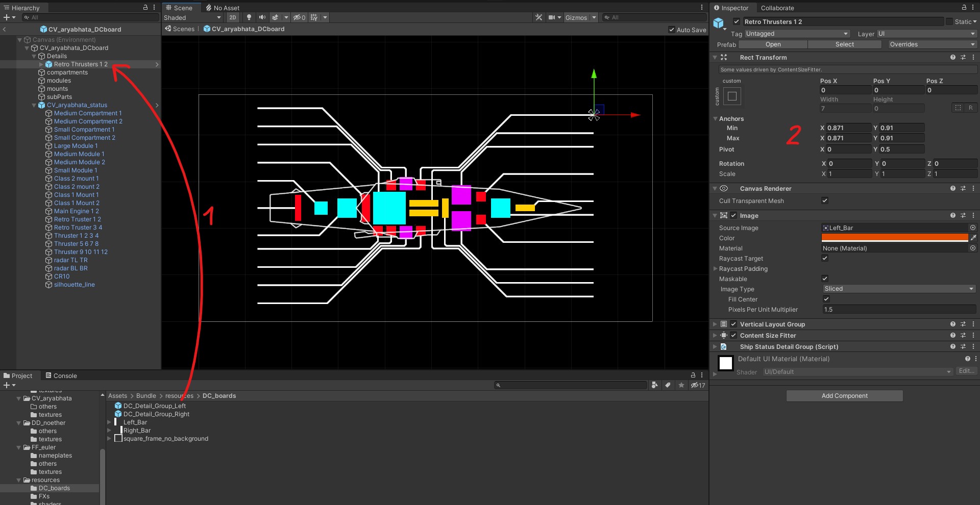Toggle scene audio with the speaker icon
The width and height of the screenshot is (980, 505).
262,17
